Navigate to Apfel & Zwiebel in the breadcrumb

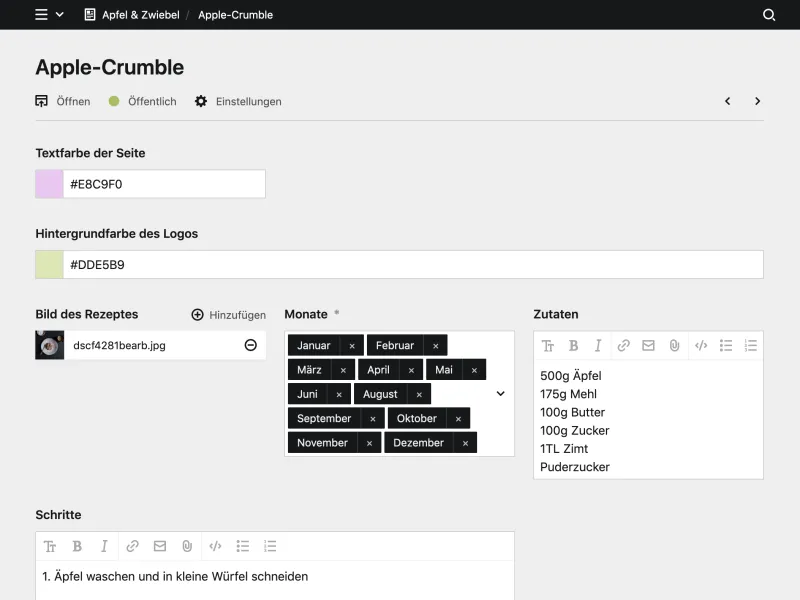140,15
